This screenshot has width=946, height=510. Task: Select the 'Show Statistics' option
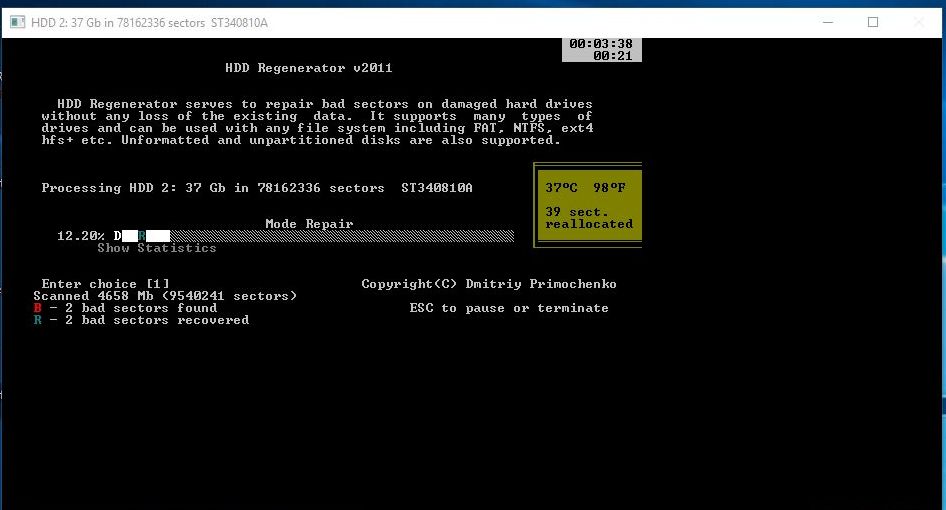point(157,248)
